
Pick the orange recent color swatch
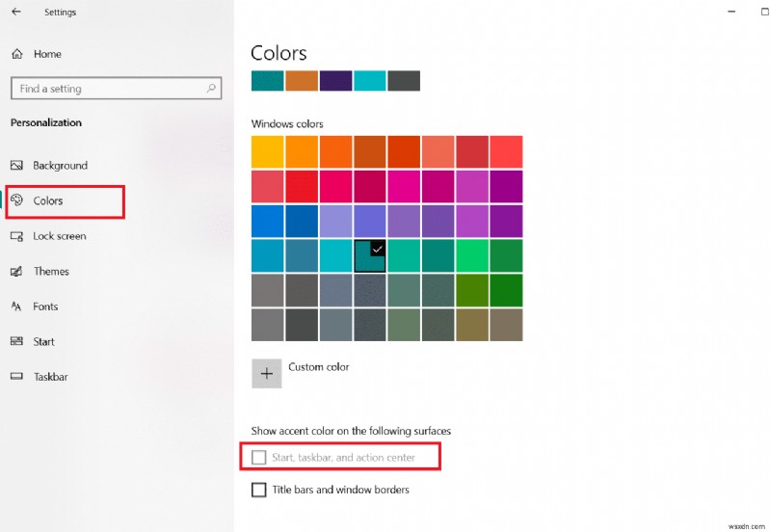click(301, 81)
